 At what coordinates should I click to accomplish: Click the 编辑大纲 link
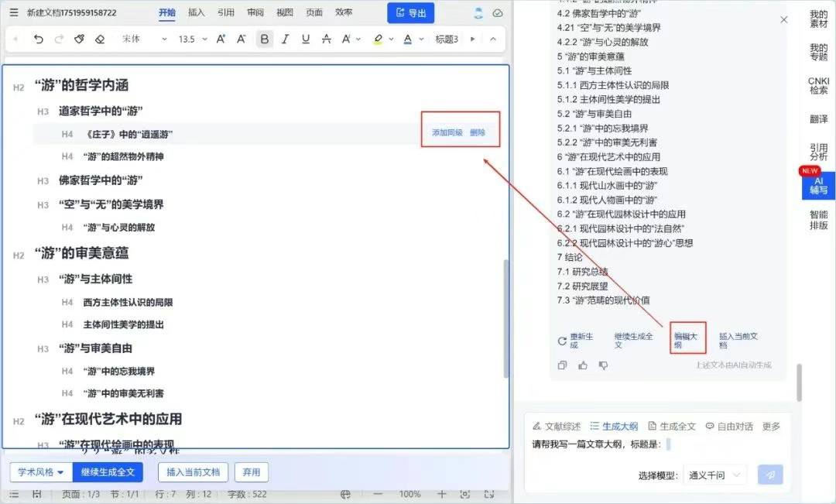coord(687,340)
